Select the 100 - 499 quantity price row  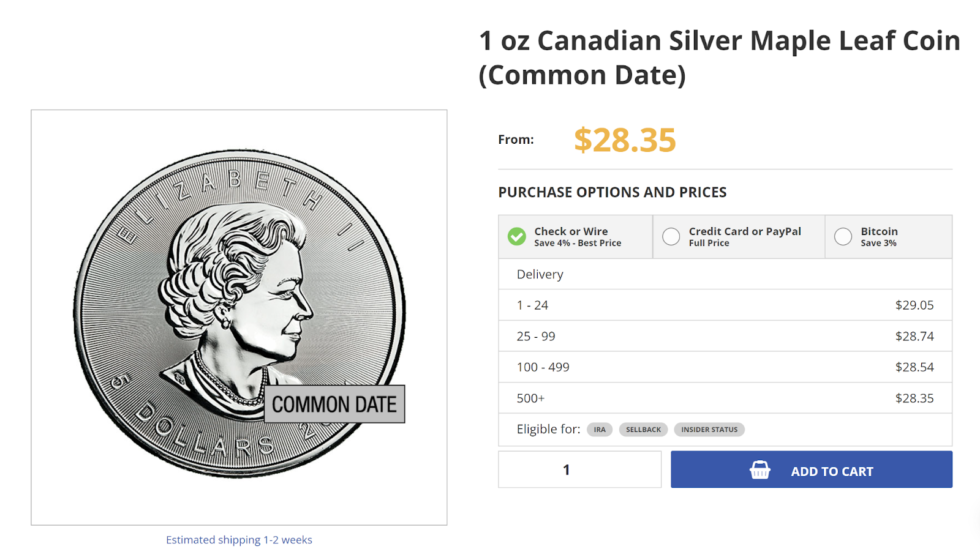(725, 367)
